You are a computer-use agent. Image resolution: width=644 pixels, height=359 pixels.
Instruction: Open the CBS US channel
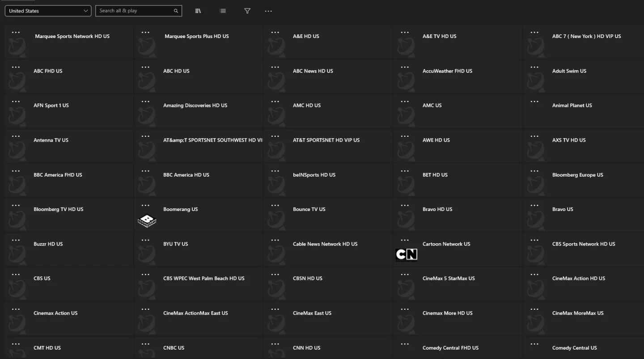tap(42, 279)
